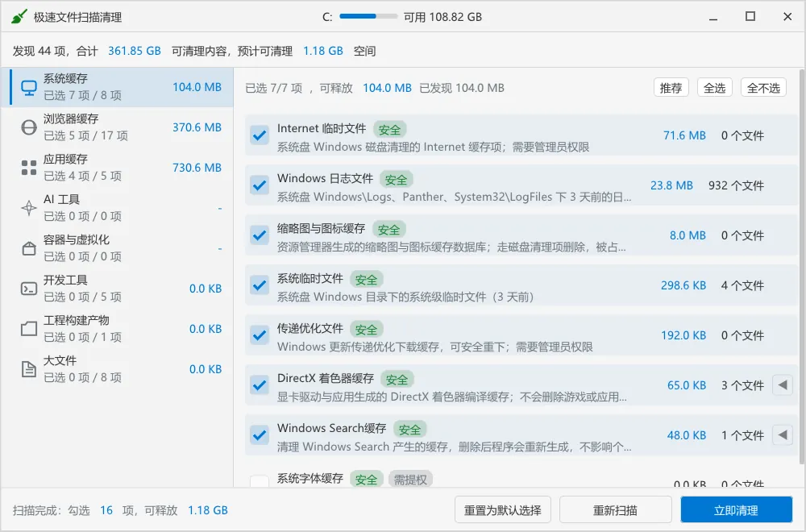
Task: Open the 应用缓存 category
Action: (117, 168)
